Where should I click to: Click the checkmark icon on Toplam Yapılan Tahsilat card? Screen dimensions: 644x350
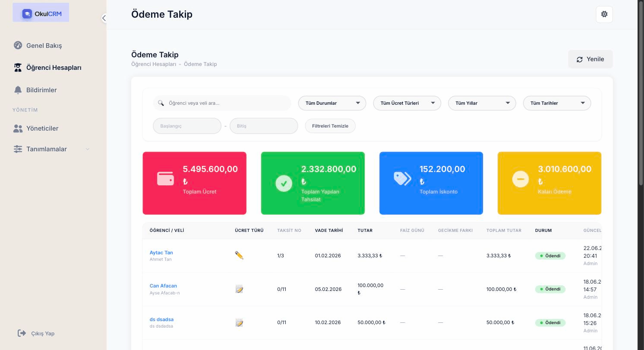(x=284, y=184)
